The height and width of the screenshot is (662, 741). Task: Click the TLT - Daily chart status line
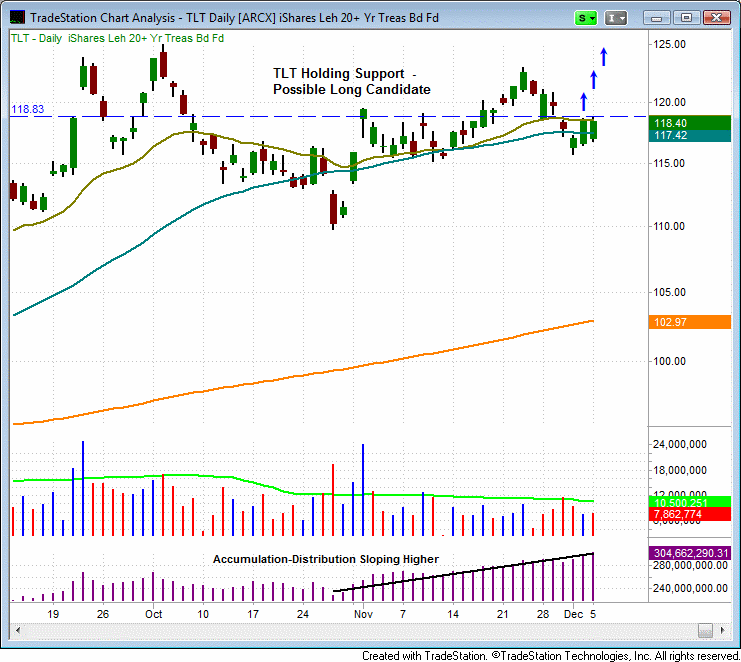pyautogui.click(x=117, y=38)
